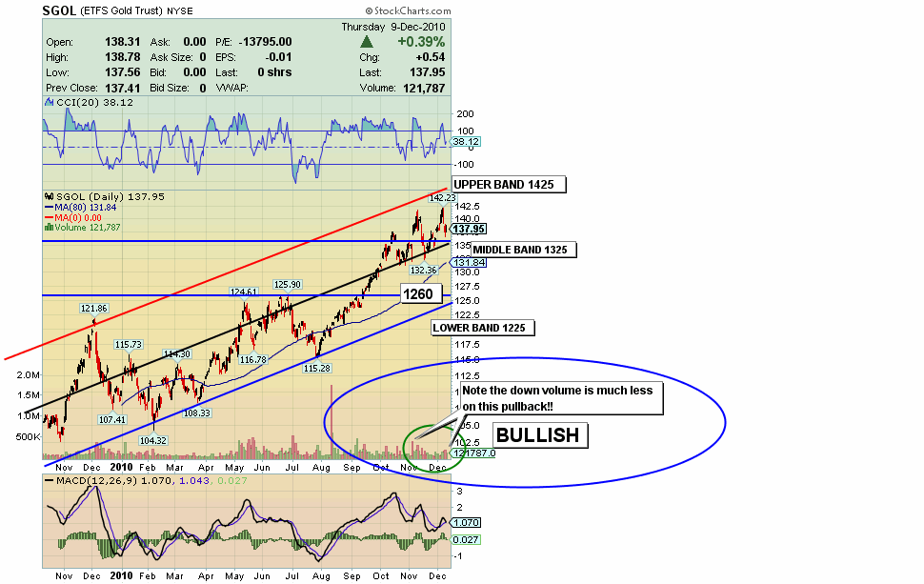The width and height of the screenshot is (924, 584).
Task: Click the 116.78 low price label
Action: 253,359
